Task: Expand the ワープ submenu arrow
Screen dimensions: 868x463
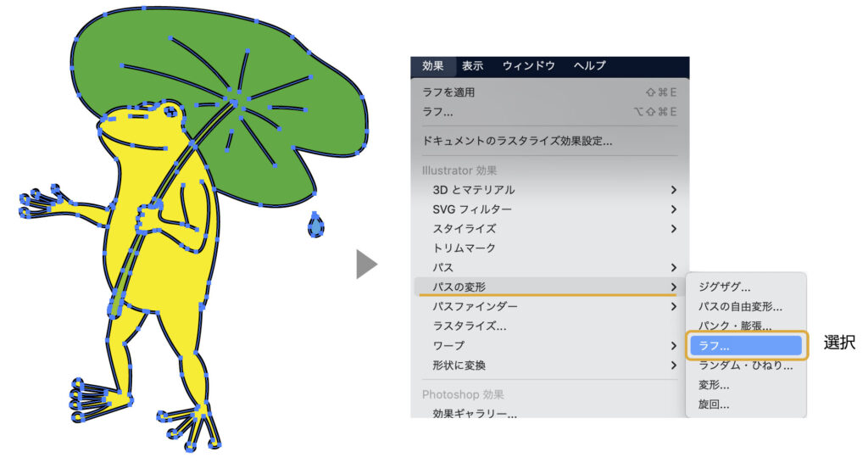Action: click(674, 346)
